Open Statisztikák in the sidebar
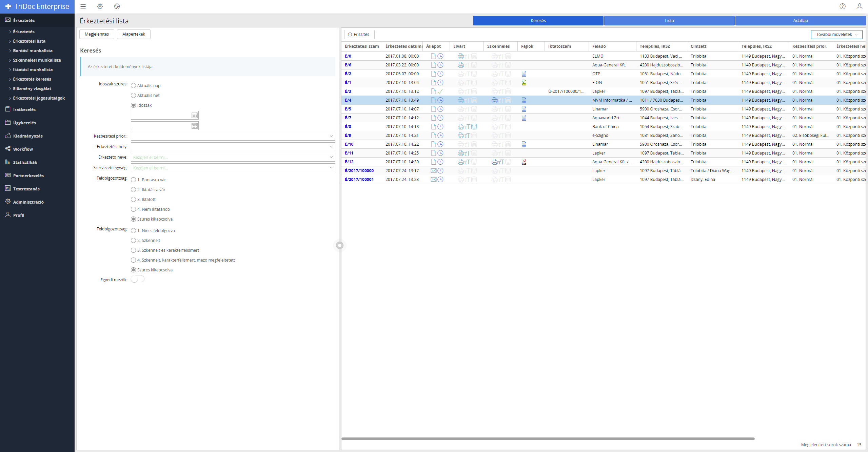This screenshot has width=868, height=452. click(x=25, y=162)
